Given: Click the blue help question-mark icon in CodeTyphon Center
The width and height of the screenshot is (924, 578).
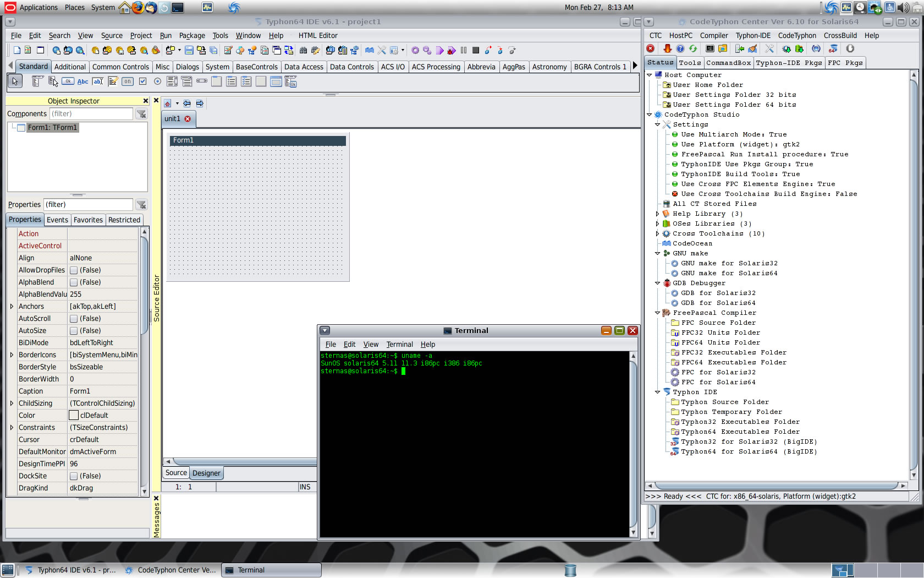Looking at the screenshot, I should tap(680, 48).
